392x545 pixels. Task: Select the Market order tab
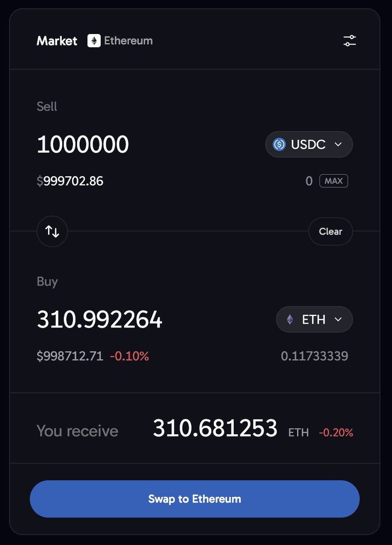(57, 41)
